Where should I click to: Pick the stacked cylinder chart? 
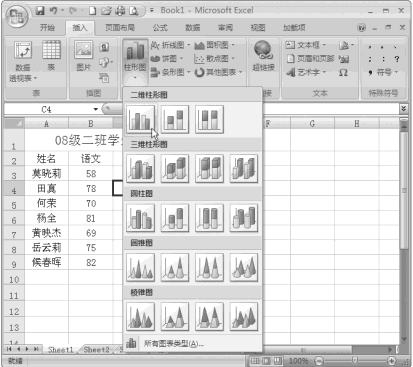pyautogui.click(x=175, y=218)
